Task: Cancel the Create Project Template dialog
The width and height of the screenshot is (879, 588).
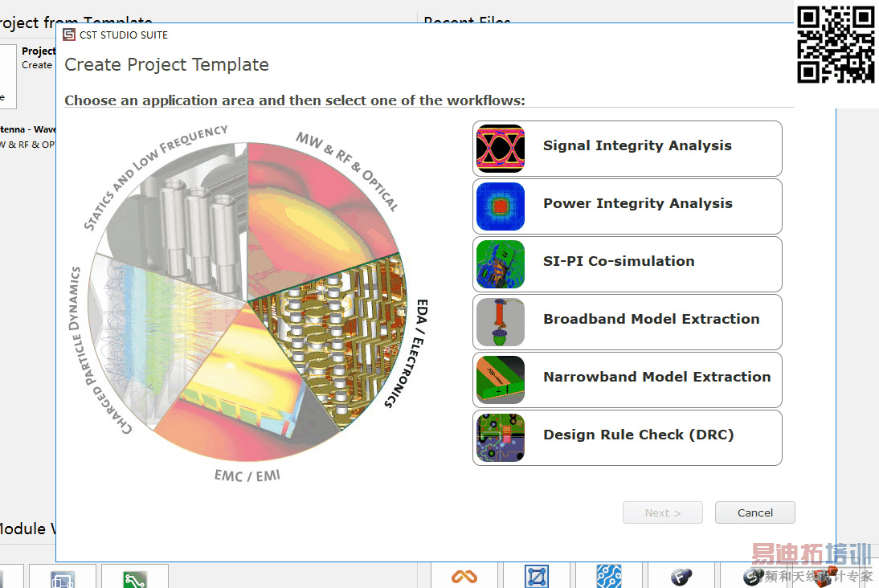Action: (x=754, y=512)
